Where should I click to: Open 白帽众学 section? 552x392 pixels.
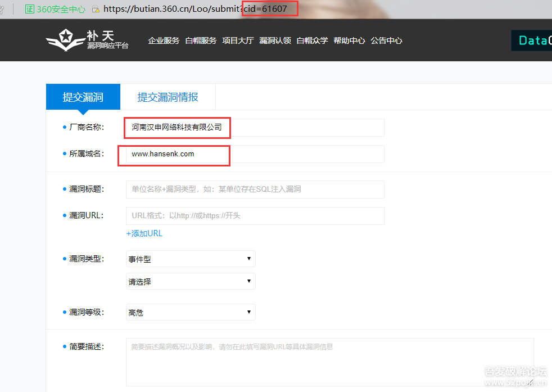[x=312, y=40]
